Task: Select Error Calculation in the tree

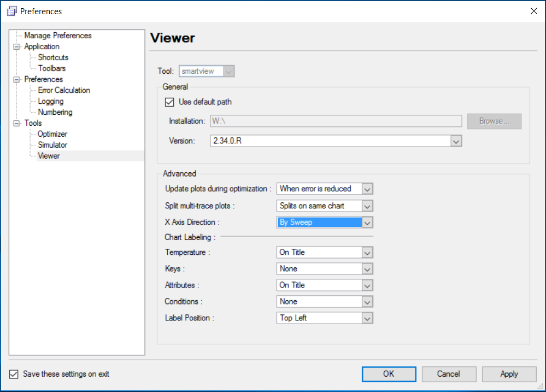Action: (x=64, y=90)
